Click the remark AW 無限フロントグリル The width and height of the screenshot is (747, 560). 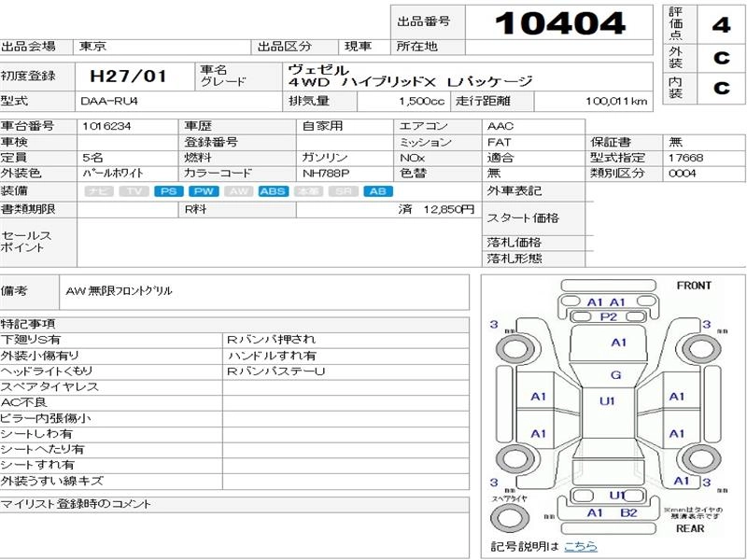119,290
